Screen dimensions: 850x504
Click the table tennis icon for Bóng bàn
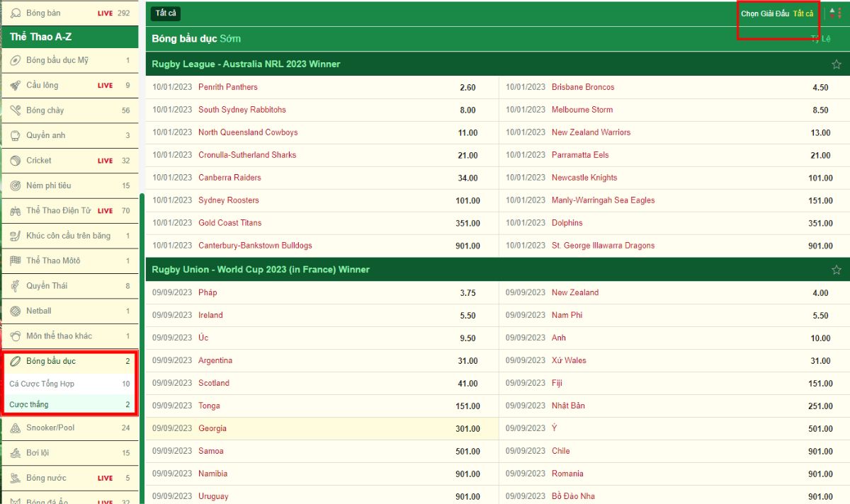(15, 13)
